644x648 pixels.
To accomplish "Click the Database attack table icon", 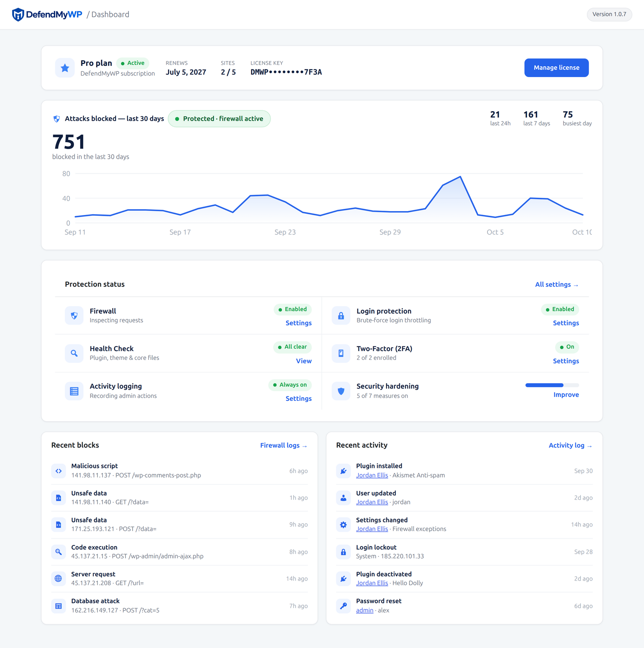I will coord(58,606).
